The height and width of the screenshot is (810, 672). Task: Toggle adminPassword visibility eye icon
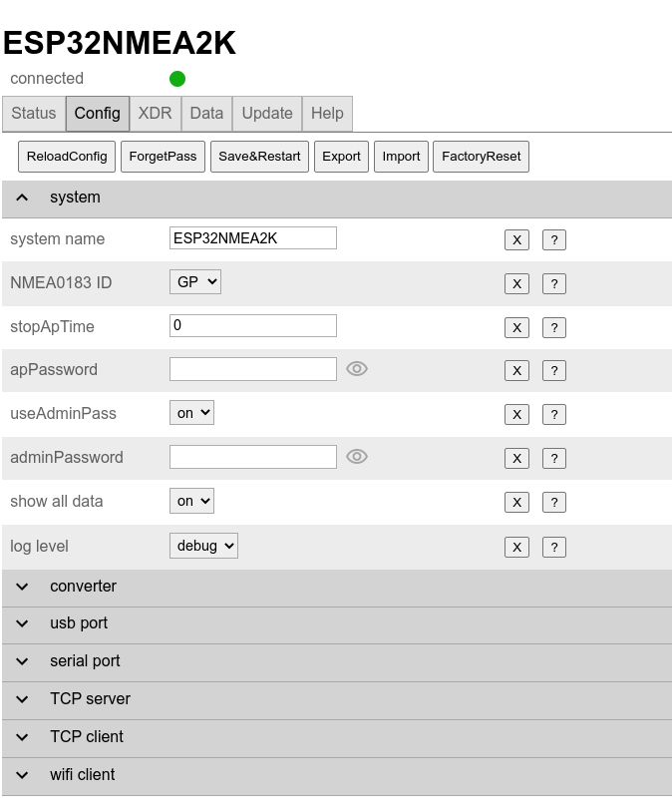[357, 457]
